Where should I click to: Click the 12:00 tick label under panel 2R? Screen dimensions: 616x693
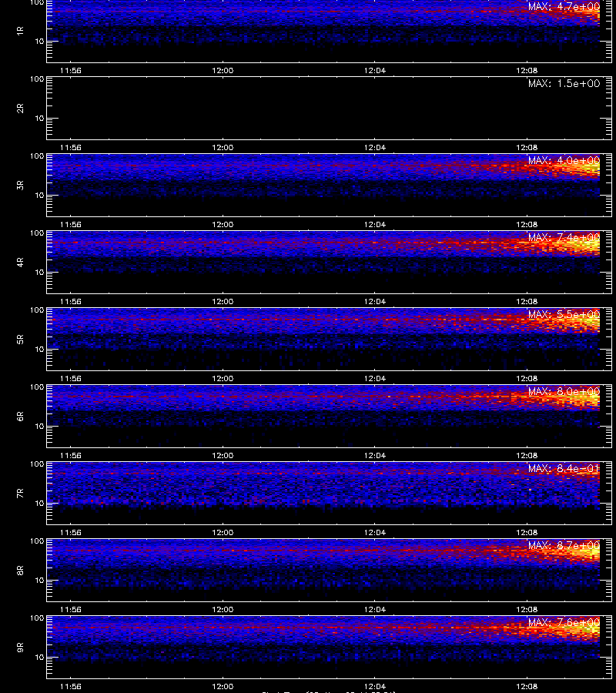(x=223, y=148)
